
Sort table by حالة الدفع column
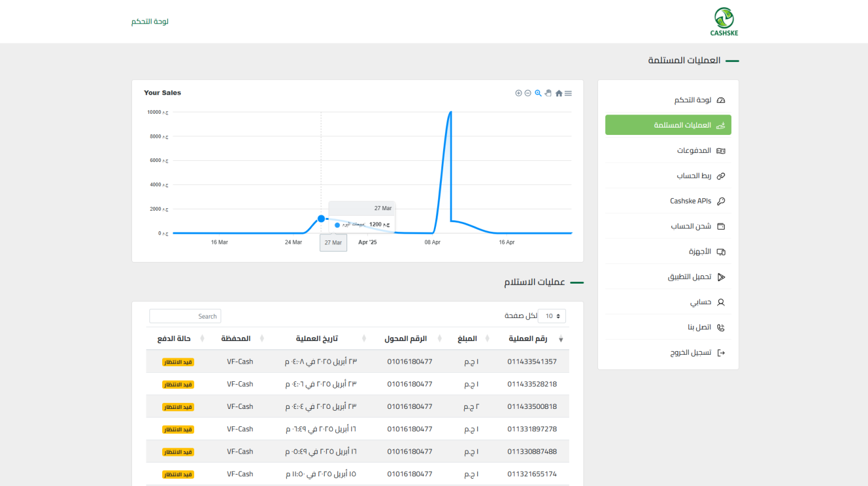174,339
